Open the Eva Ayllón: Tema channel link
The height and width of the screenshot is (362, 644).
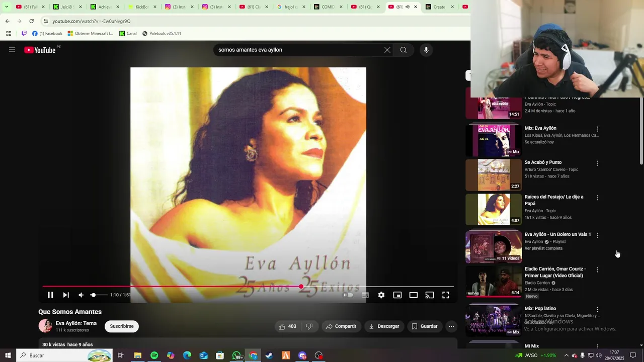click(x=76, y=323)
